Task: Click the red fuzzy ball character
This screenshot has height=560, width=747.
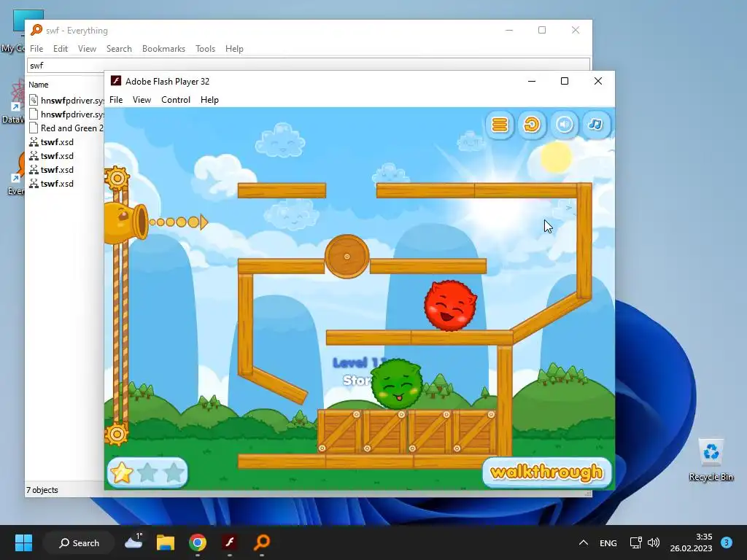Action: (x=449, y=306)
